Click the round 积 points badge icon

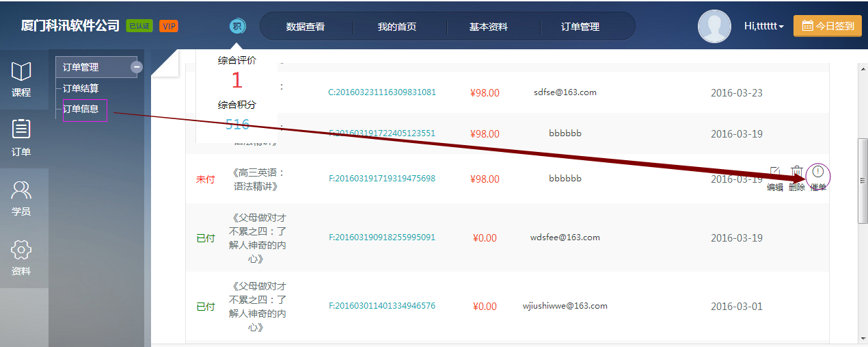tap(237, 27)
